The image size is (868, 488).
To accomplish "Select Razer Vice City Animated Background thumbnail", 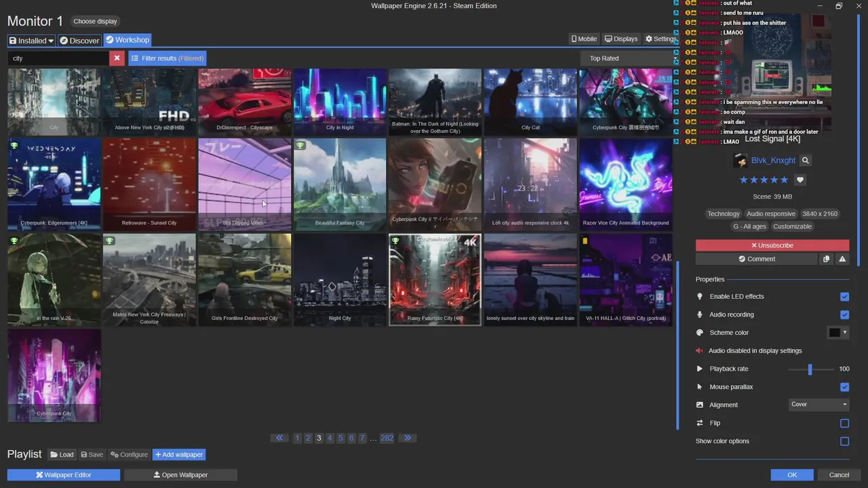I will click(x=626, y=184).
